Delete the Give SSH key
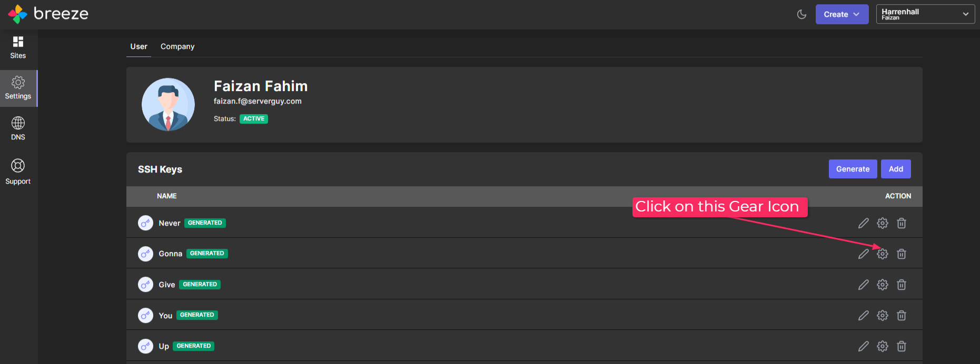Viewport: 980px width, 364px height. pyautogui.click(x=902, y=285)
